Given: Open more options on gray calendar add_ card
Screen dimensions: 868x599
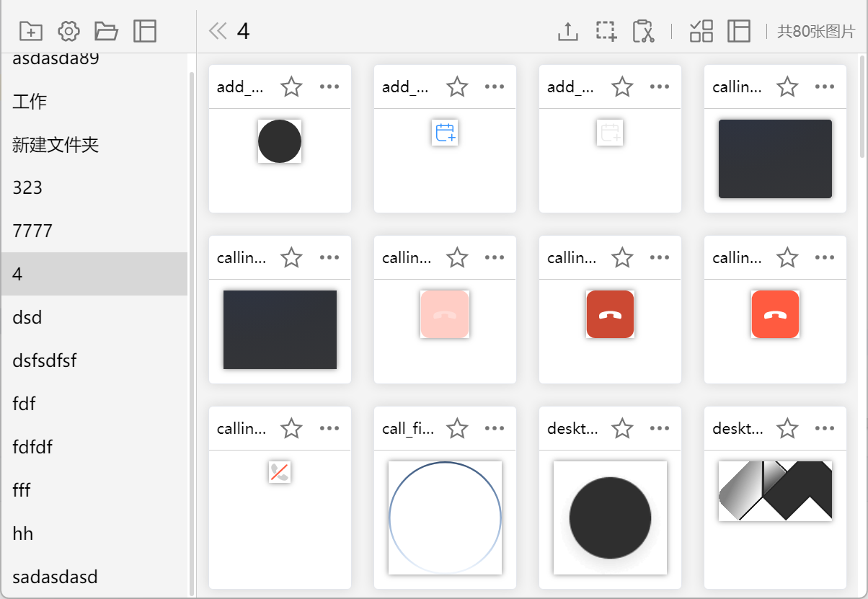Looking at the screenshot, I should point(660,86).
